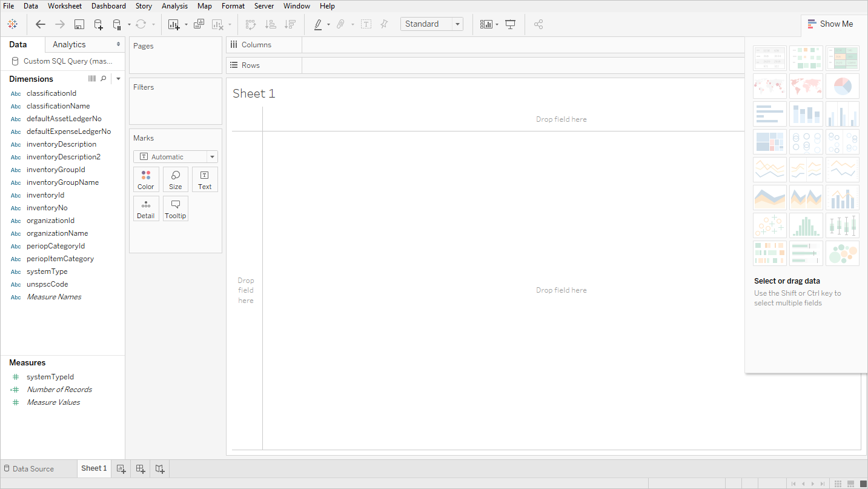The height and width of the screenshot is (489, 868).
Task: Click the new dashboard icon in bottom tab bar
Action: click(141, 468)
